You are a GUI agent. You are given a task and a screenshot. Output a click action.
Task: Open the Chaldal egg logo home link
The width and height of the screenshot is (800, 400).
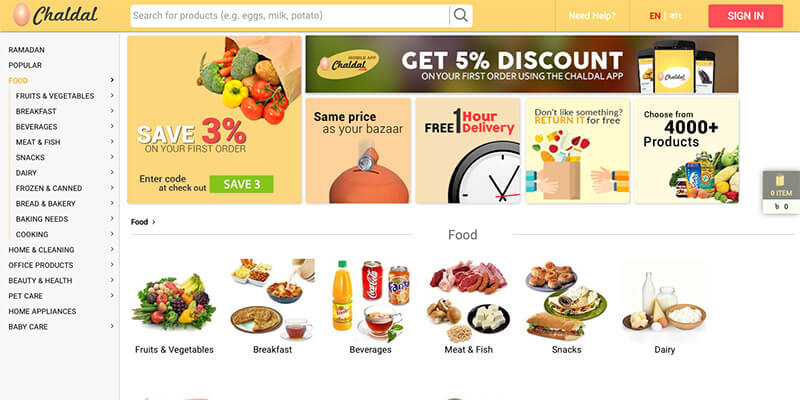point(55,15)
